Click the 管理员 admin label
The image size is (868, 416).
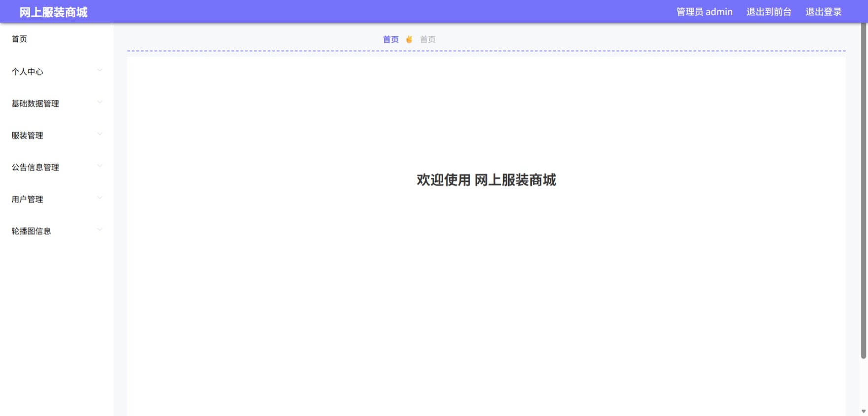click(x=704, y=12)
